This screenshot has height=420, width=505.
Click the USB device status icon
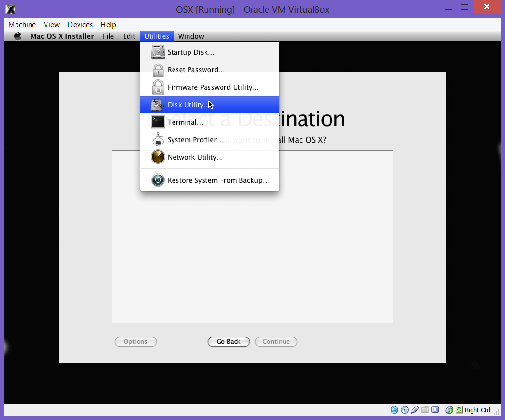click(x=415, y=410)
